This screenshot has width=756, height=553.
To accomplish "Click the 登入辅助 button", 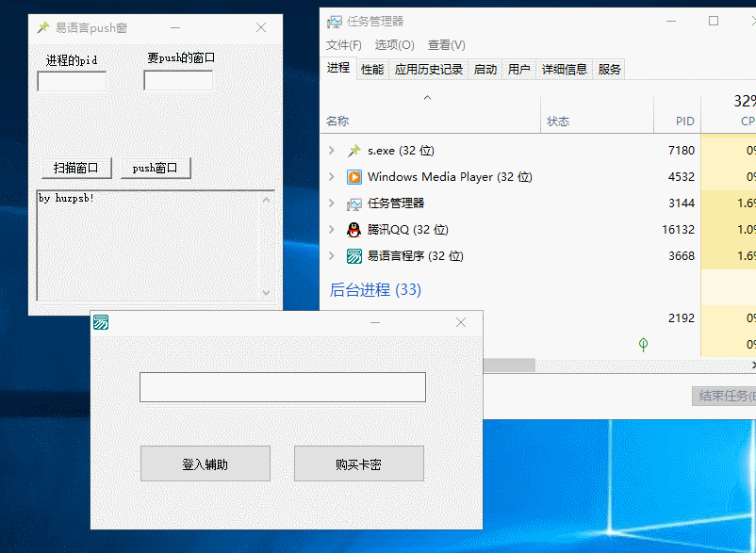I will 205,464.
